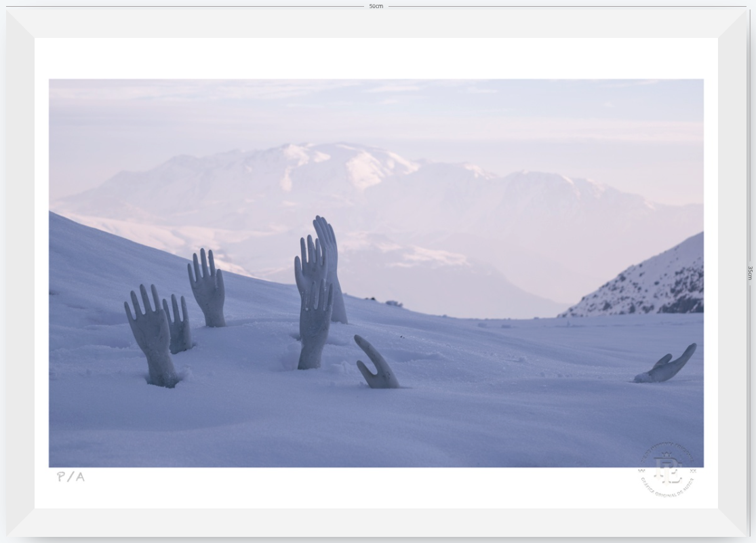Click the pale cloudy sky area

point(376,111)
